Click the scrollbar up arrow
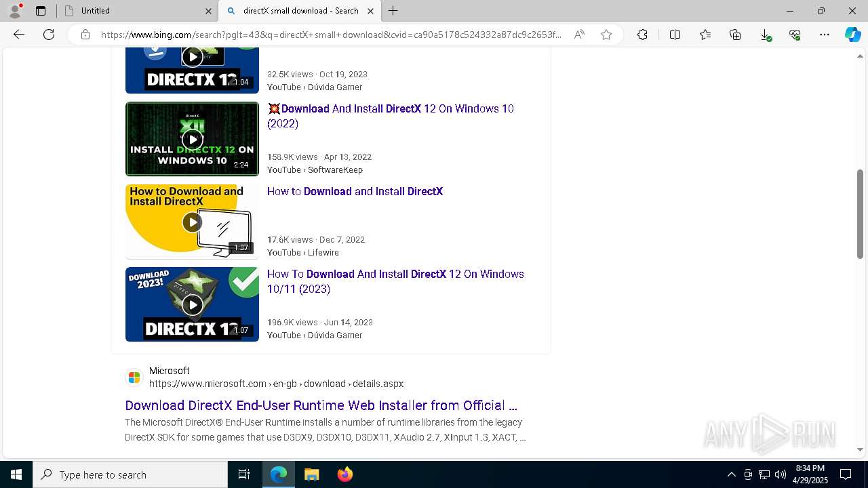868x488 pixels. click(x=860, y=56)
